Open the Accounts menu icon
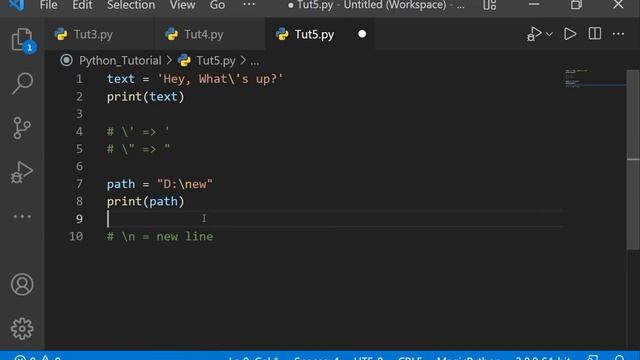Image resolution: width=640 pixels, height=360 pixels. [22, 284]
